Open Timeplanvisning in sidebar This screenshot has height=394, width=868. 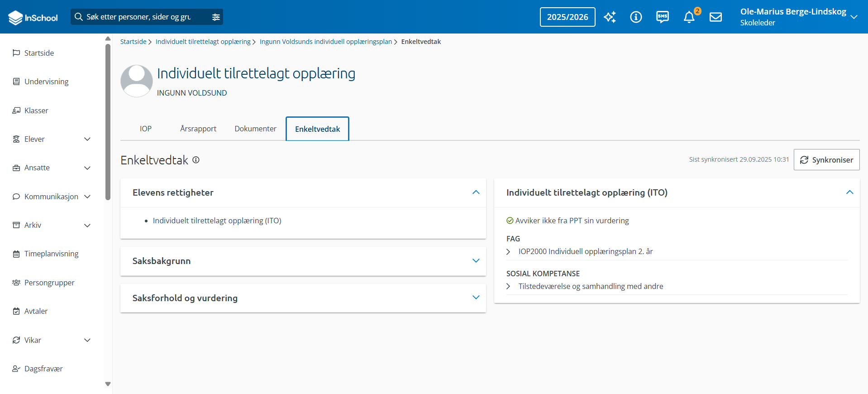click(x=52, y=254)
